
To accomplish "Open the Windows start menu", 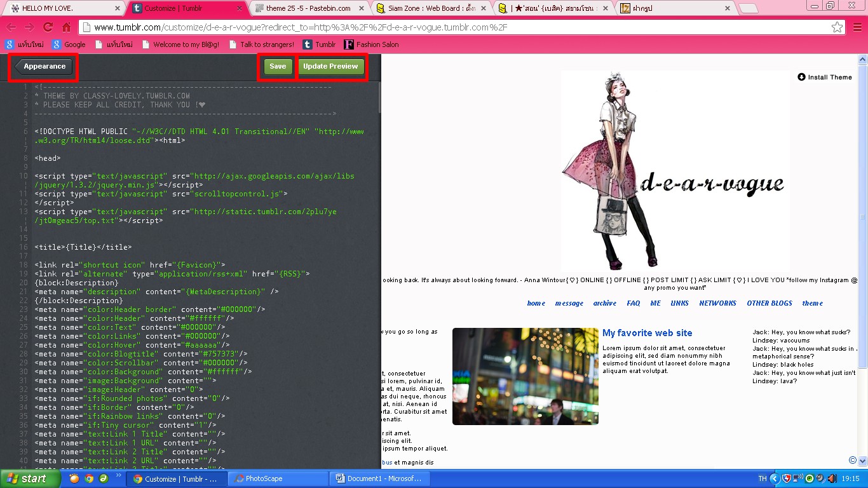I will coord(30,478).
